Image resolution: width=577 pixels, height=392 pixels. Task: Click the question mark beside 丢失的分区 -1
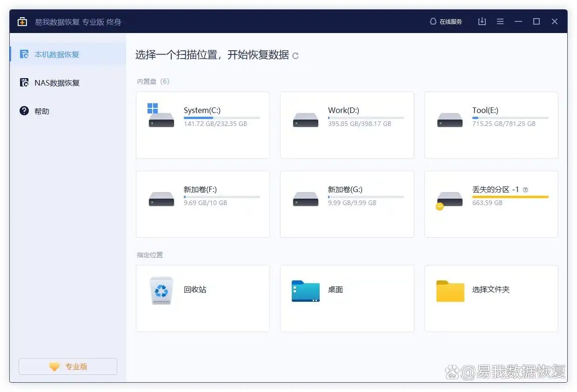pos(525,189)
